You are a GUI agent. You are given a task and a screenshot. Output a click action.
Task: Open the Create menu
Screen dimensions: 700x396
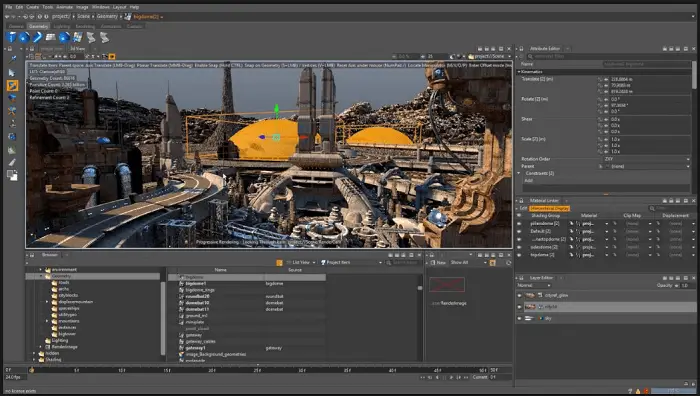click(x=33, y=7)
